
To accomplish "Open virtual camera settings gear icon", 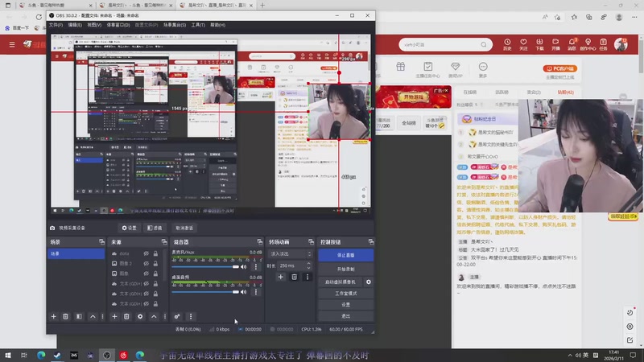I will (x=369, y=282).
